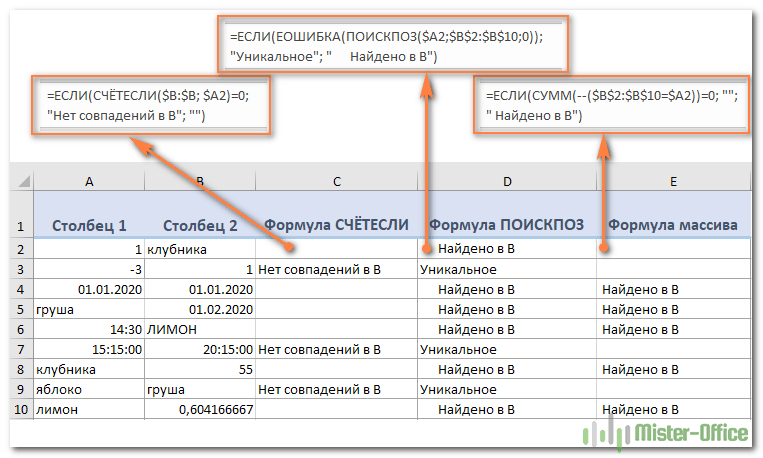The image size is (763, 458).
Task: Select cell with 0,604166667 value
Action: tap(200, 409)
